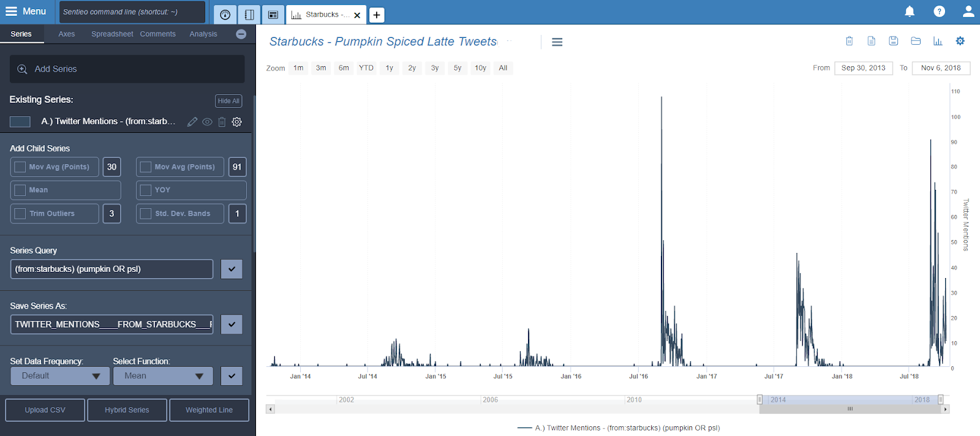Screen dimensions: 980x436
Task: Switch to the Spreadsheet tab
Action: coord(112,34)
